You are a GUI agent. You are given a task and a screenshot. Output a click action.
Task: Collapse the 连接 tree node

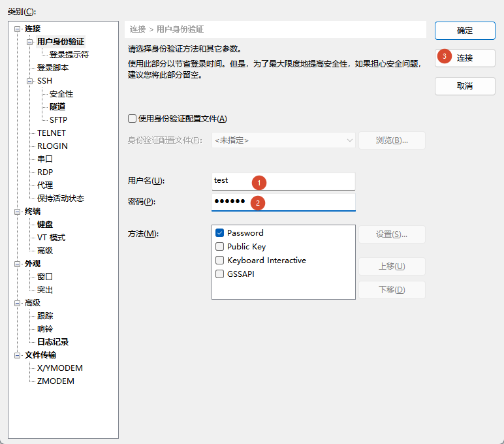pyautogui.click(x=17, y=29)
